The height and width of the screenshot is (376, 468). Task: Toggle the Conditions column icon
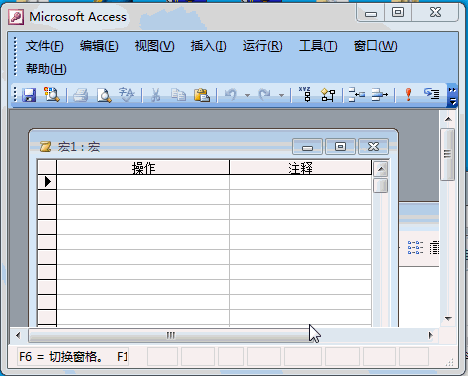(328, 95)
